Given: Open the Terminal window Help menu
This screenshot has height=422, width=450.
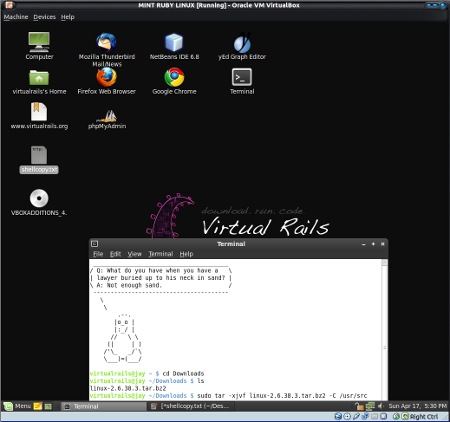Looking at the screenshot, I should point(186,254).
